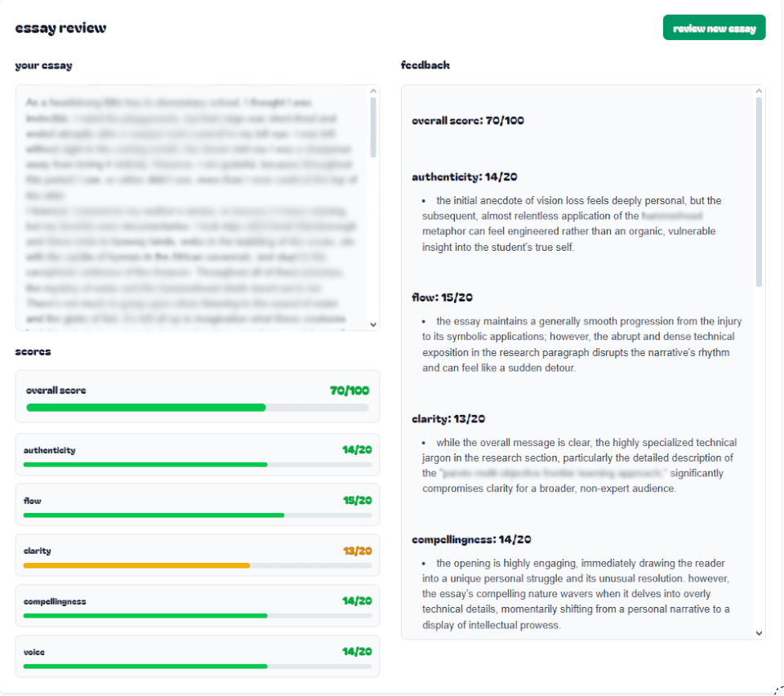Click the review new essay button
This screenshot has height=696, width=784.
tap(714, 28)
